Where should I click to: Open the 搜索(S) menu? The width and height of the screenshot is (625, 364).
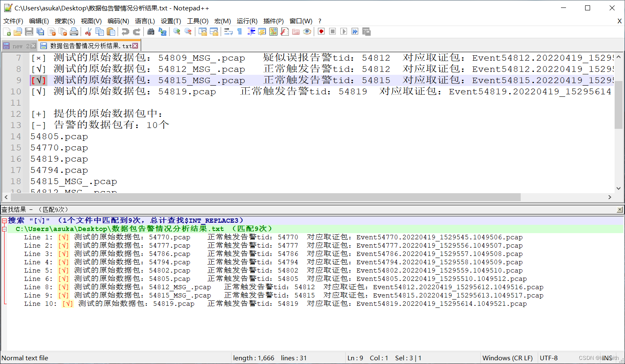[x=65, y=21]
